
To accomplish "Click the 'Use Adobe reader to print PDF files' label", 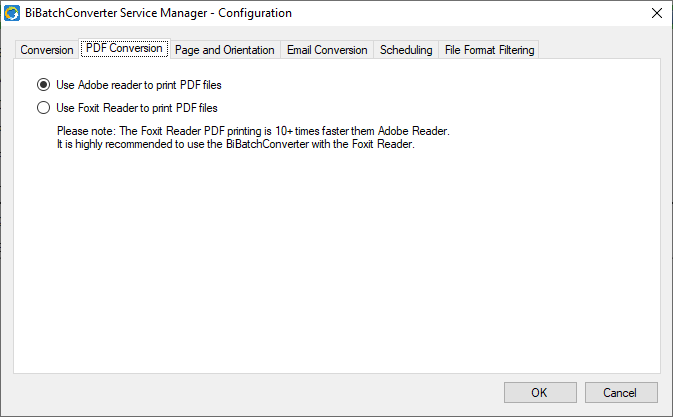I will 139,85.
